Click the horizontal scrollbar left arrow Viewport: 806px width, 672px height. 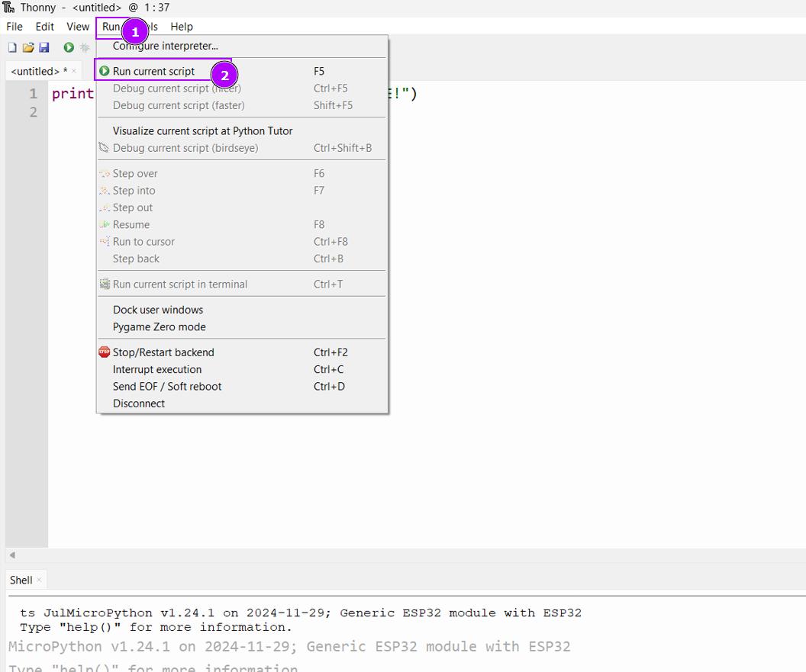(x=12, y=555)
